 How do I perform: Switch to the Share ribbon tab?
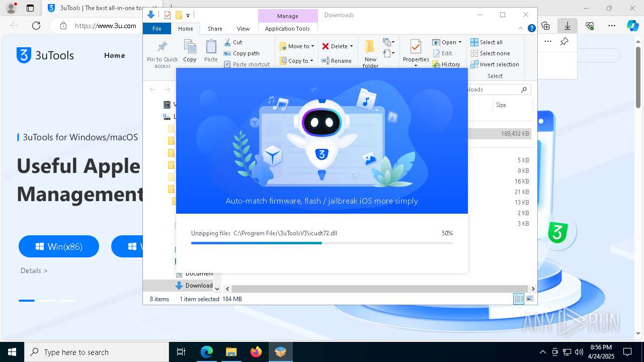215,29
